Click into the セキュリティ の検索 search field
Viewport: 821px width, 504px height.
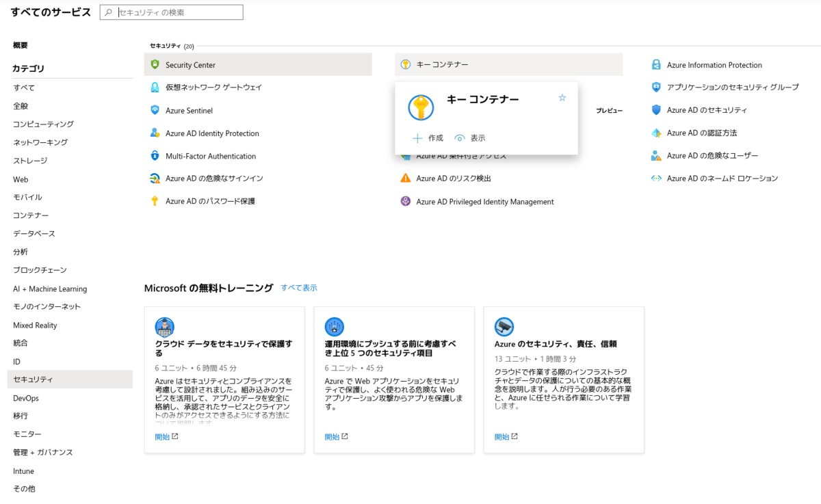point(171,12)
